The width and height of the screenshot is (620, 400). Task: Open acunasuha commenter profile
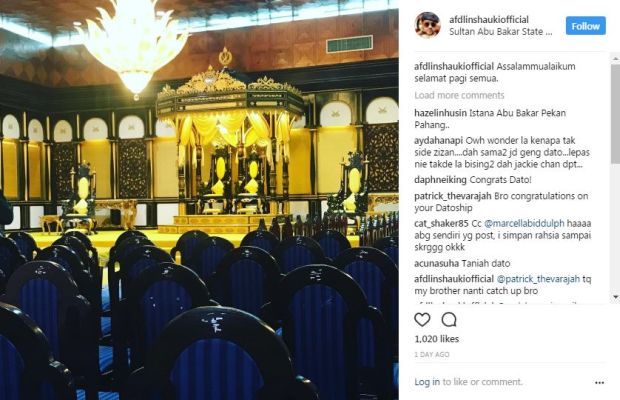click(437, 263)
